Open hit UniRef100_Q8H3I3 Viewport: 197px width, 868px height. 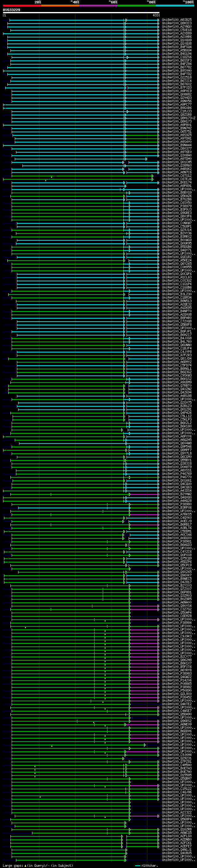click(177, 23)
